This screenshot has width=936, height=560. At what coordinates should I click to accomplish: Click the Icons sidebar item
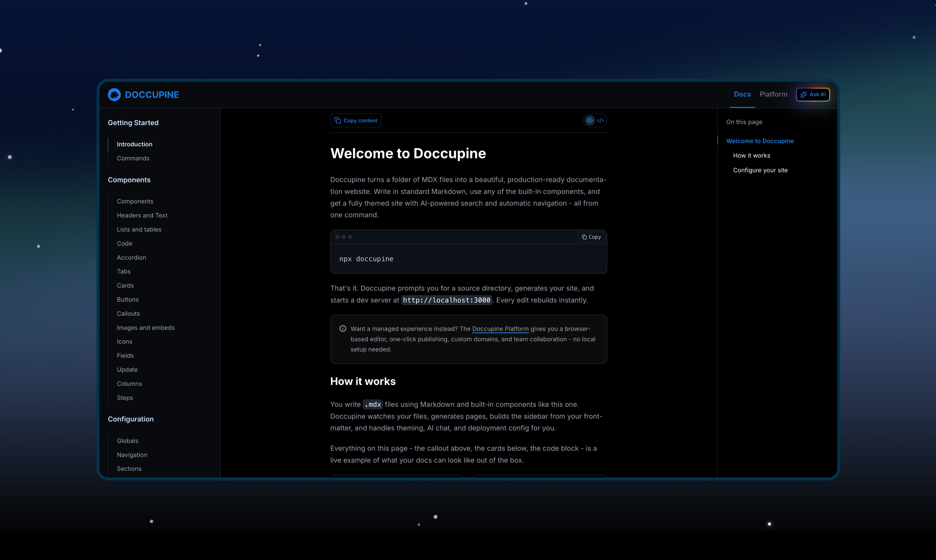[125, 342]
